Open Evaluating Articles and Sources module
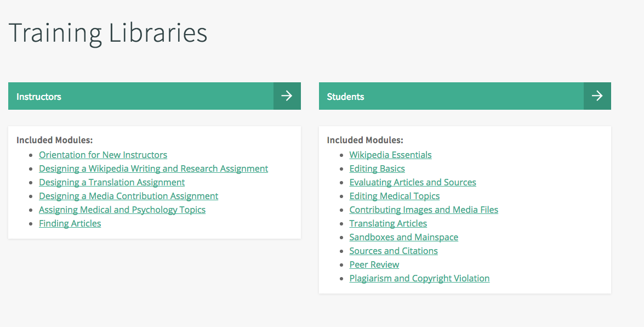 pyautogui.click(x=413, y=182)
